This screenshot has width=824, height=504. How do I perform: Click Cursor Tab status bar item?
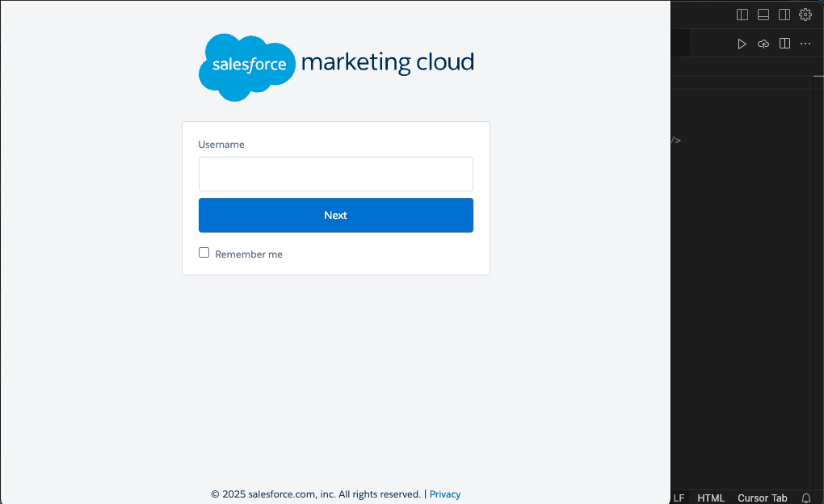click(762, 498)
